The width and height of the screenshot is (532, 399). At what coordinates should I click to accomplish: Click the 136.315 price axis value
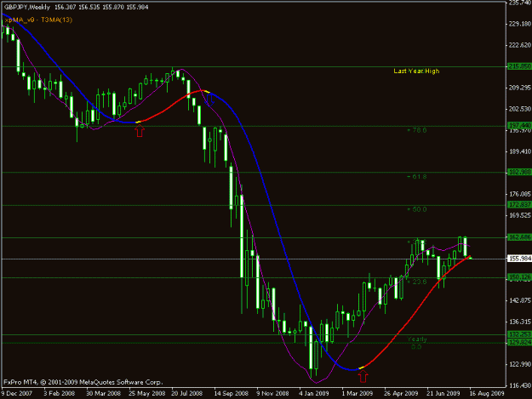click(x=520, y=322)
